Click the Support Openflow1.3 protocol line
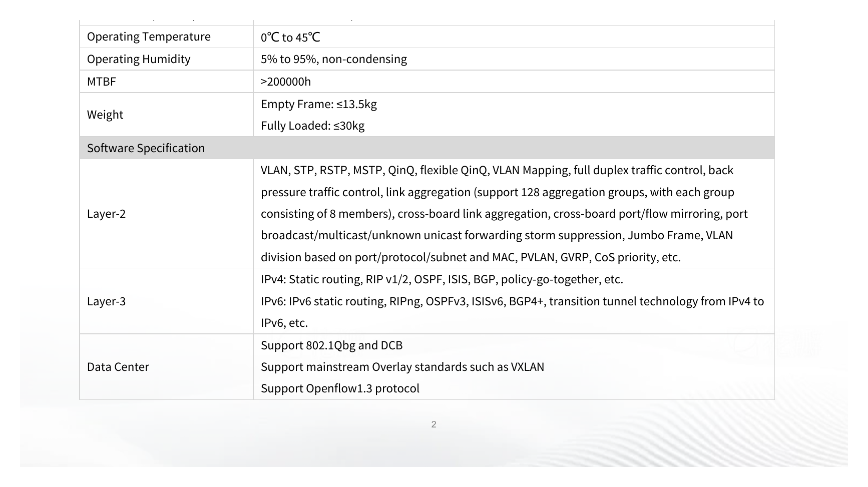Image resolution: width=868 pixels, height=487 pixels. point(340,388)
